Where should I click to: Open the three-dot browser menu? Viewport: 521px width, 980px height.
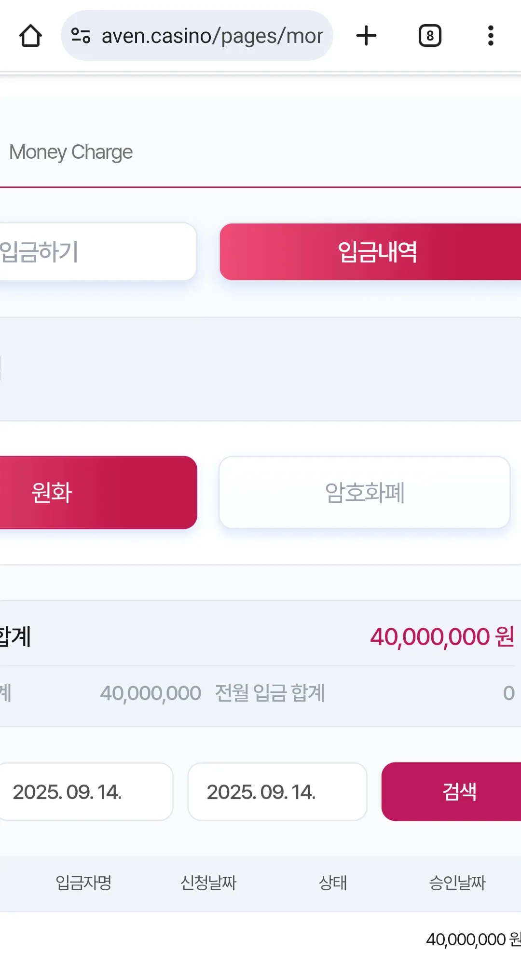pos(491,36)
